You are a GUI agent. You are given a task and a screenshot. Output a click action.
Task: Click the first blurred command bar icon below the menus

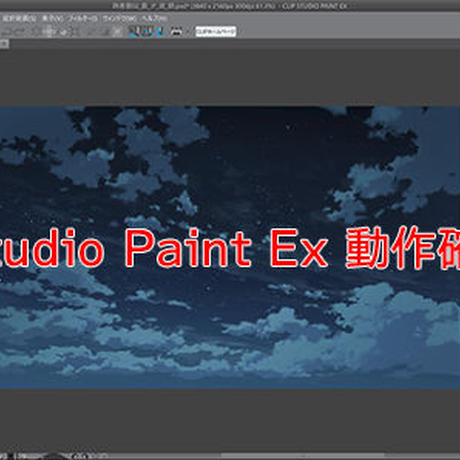(6, 32)
